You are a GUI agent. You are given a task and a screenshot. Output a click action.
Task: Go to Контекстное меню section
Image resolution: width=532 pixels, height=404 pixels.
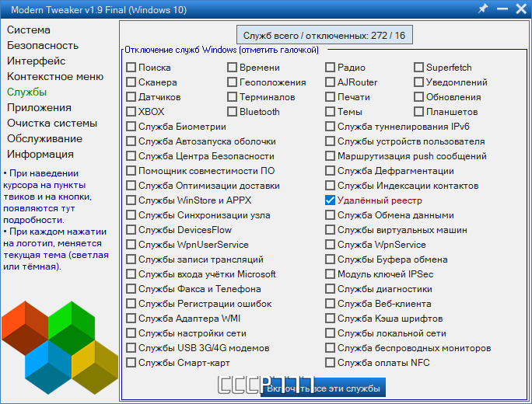tap(55, 77)
